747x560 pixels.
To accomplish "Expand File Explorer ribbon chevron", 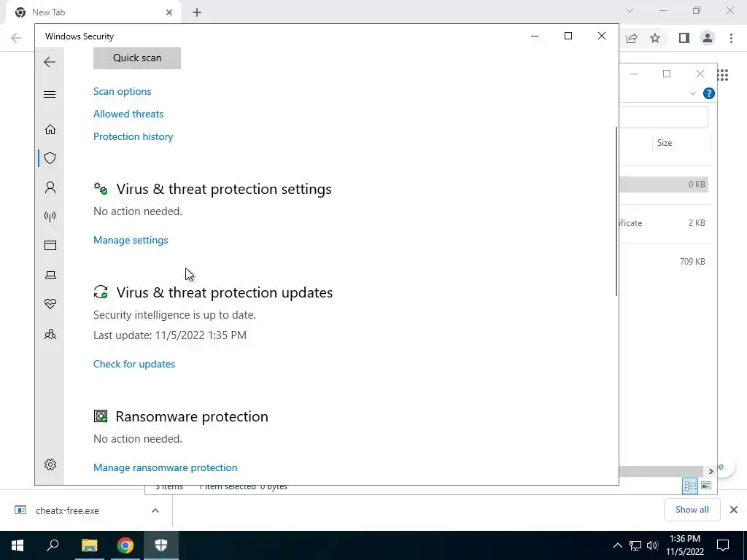I will pyautogui.click(x=693, y=93).
